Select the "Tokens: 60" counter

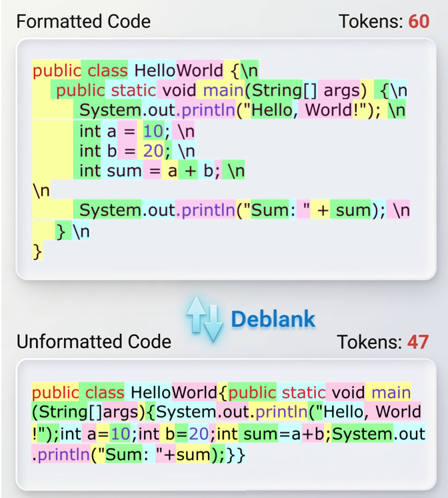(384, 21)
